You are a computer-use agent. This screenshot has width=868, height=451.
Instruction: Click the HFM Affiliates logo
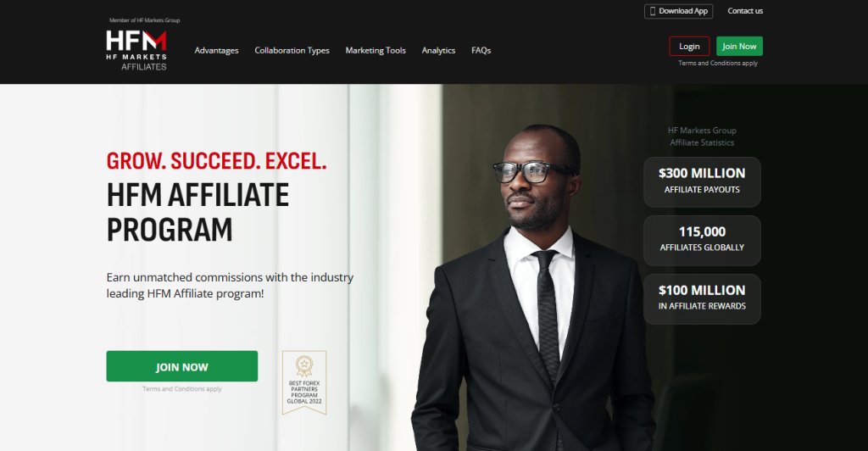tap(136, 50)
